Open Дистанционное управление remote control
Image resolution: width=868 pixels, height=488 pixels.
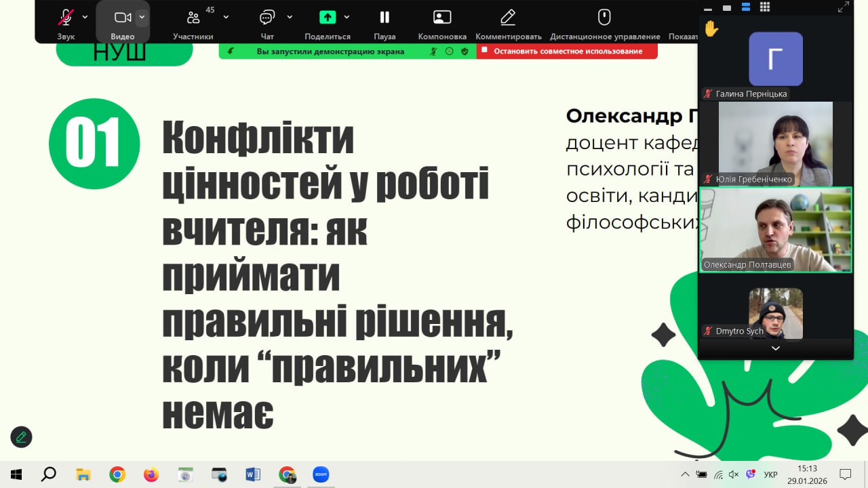[x=604, y=18]
